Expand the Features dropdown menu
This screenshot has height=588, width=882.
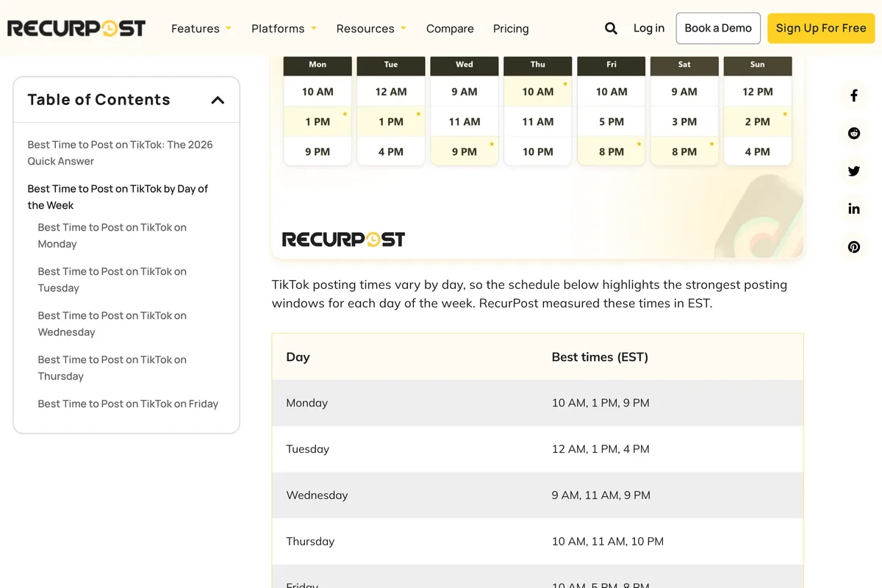201,29
